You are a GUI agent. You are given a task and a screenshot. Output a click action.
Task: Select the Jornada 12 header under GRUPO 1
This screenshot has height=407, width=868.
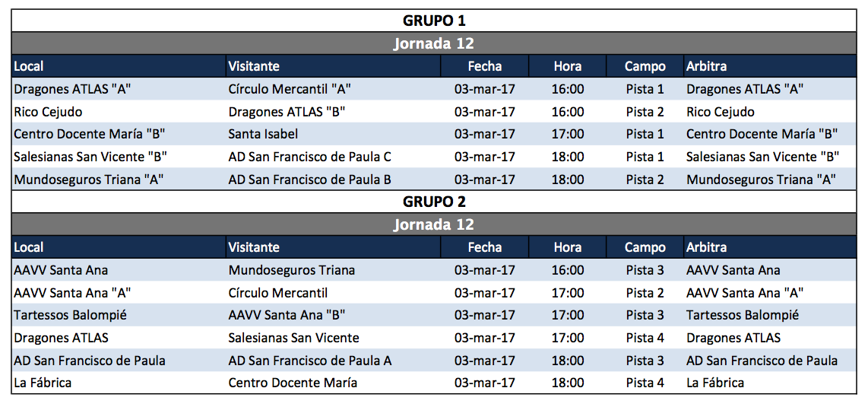pyautogui.click(x=433, y=43)
